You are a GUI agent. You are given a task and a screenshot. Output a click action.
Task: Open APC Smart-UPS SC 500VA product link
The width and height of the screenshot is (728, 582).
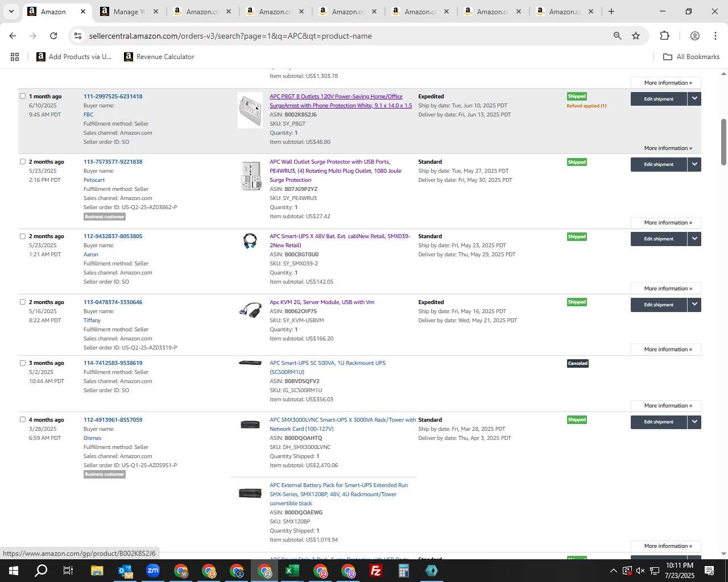pyautogui.click(x=328, y=367)
